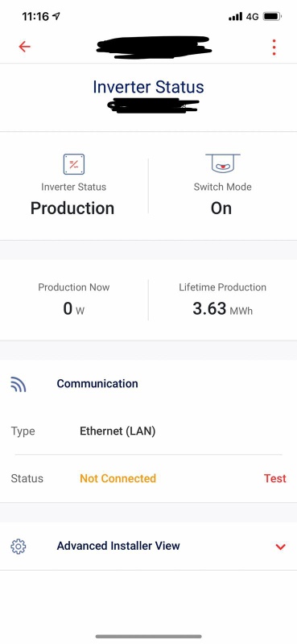The width and height of the screenshot is (297, 644).
Task: Tap the location arrow beside the time
Action: 56,16
